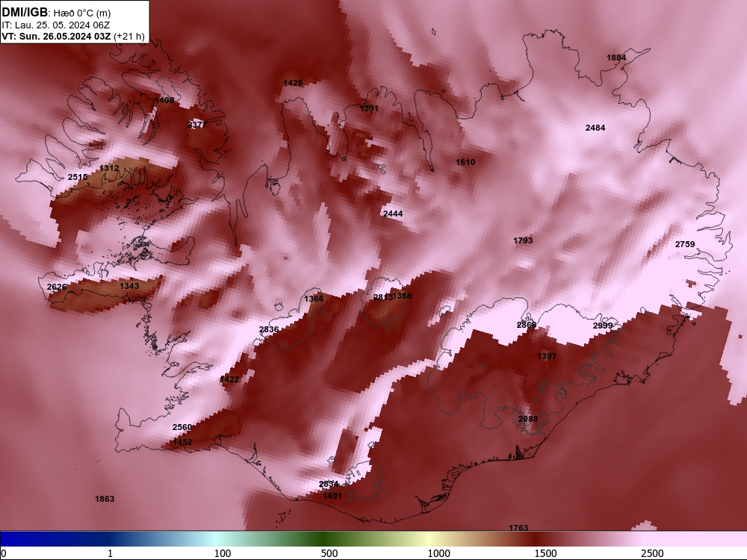Click the legend label 500
This screenshot has height=560, width=747.
[329, 553]
